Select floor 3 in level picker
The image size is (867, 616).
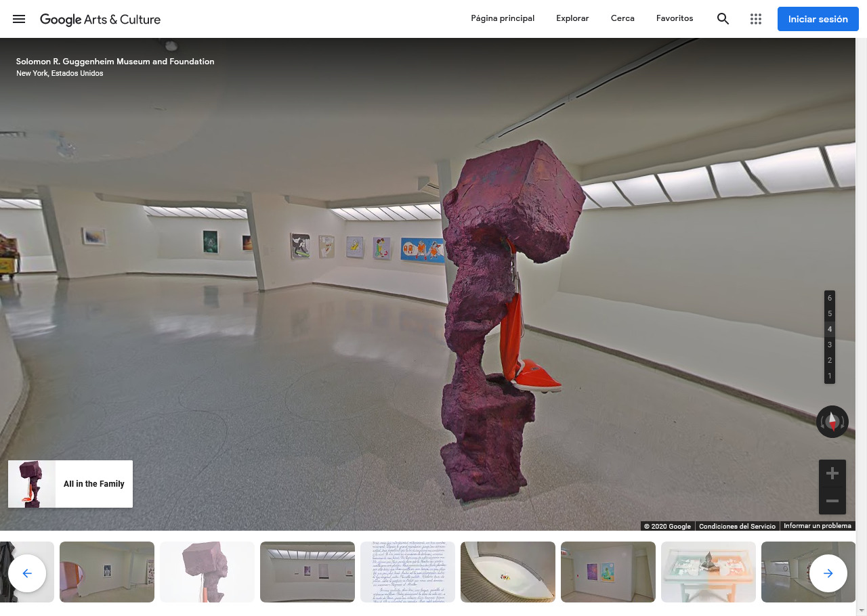(830, 345)
